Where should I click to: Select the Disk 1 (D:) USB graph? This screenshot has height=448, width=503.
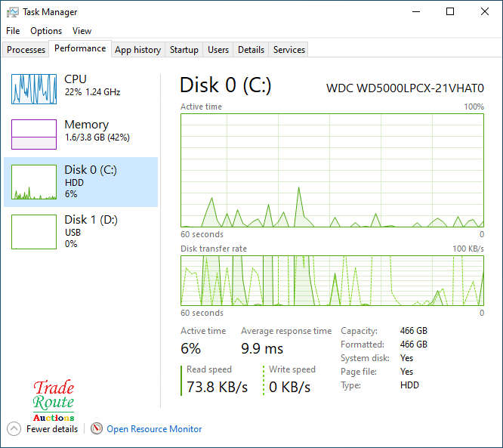click(34, 232)
